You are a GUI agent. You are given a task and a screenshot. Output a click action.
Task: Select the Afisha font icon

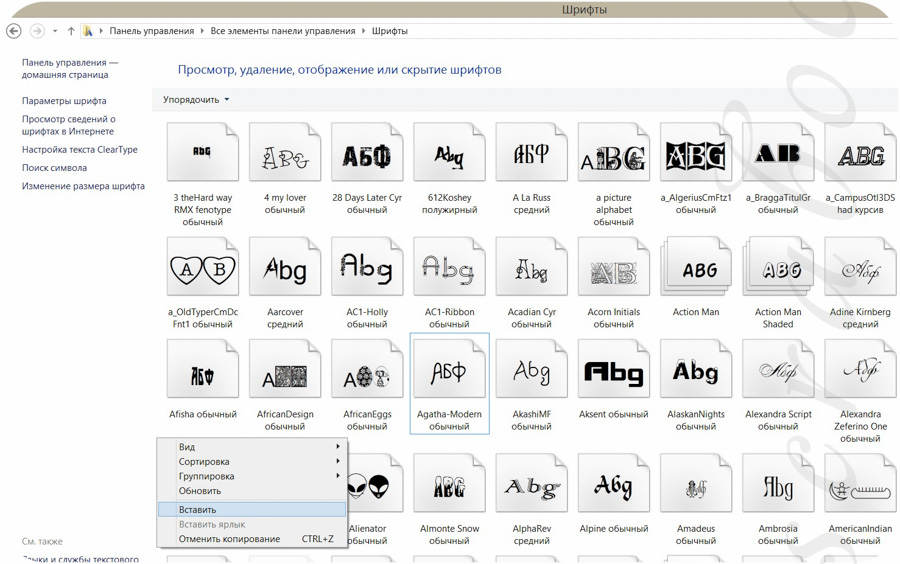[x=203, y=369]
